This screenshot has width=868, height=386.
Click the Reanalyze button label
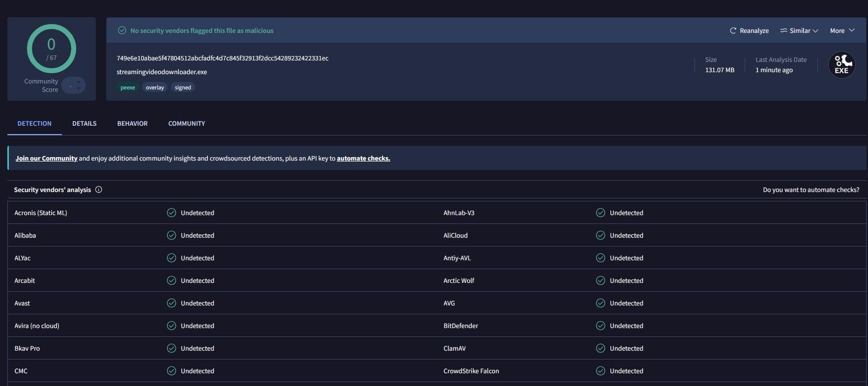pyautogui.click(x=754, y=30)
